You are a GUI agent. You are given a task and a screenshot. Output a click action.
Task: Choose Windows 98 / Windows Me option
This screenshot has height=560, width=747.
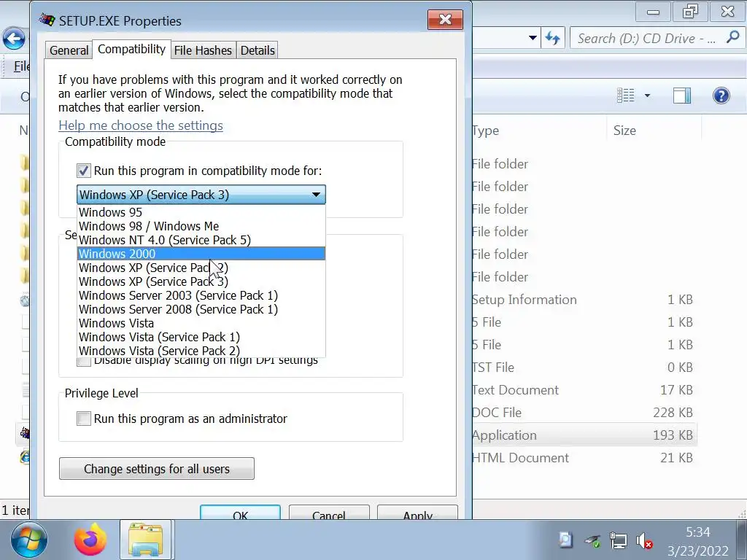pos(201,226)
